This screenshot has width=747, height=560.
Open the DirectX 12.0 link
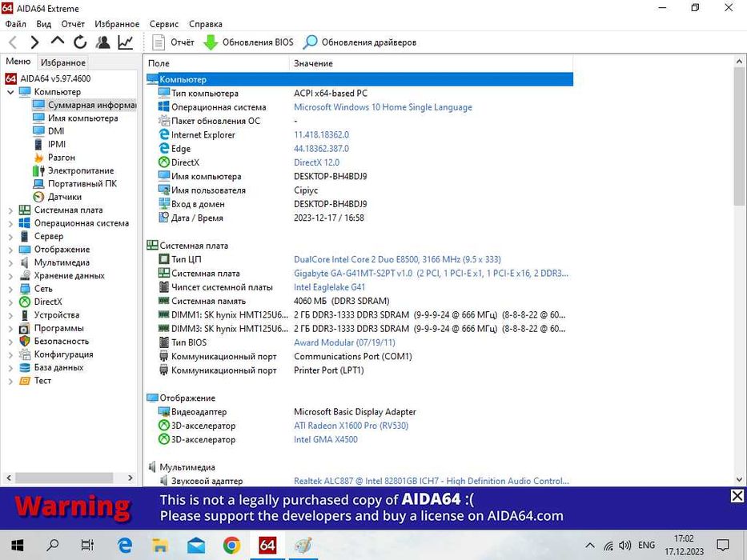pyautogui.click(x=317, y=162)
